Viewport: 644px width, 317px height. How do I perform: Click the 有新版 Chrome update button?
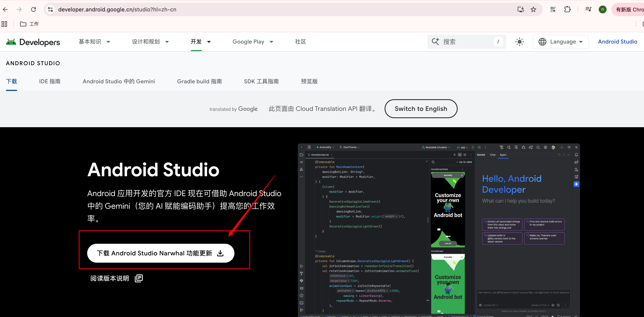pyautogui.click(x=628, y=9)
